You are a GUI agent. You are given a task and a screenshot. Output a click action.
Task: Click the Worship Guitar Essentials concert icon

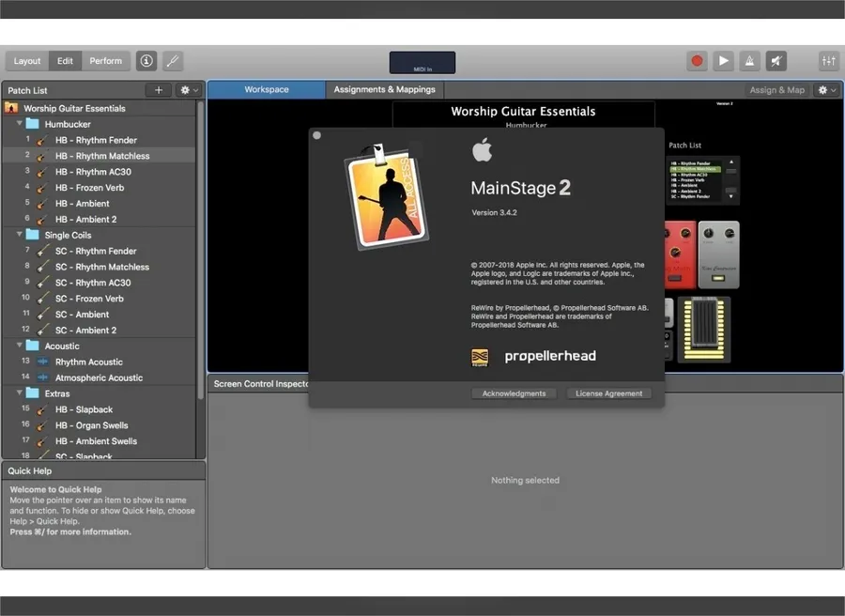pyautogui.click(x=11, y=108)
